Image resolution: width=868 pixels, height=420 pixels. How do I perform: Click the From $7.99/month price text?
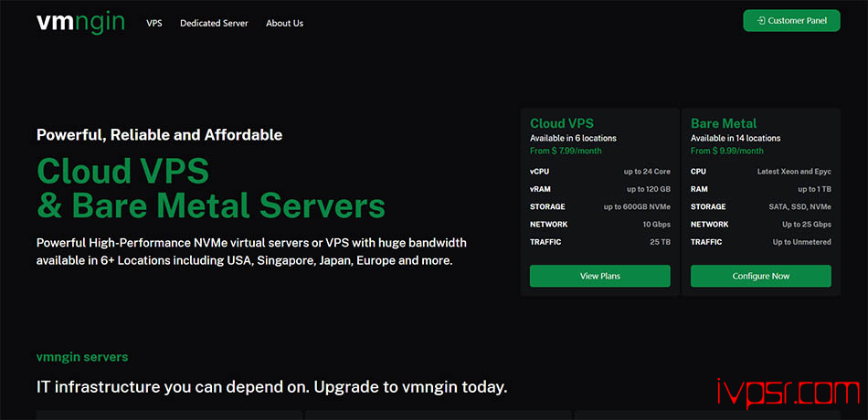566,151
